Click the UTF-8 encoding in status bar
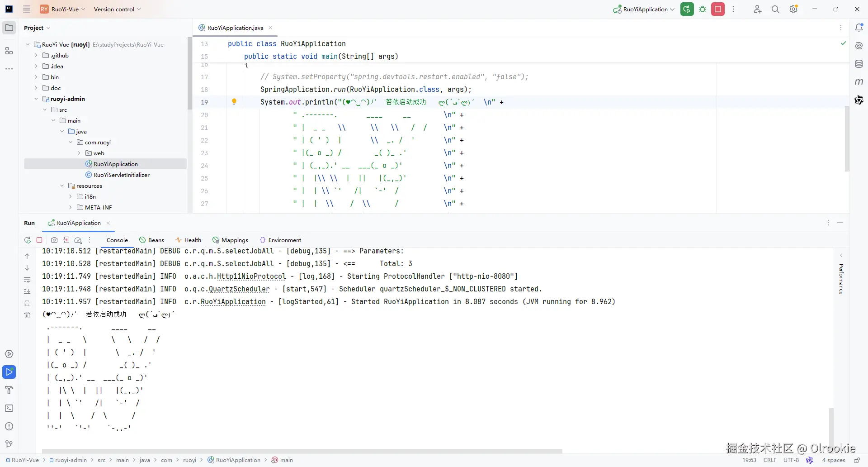The width and height of the screenshot is (868, 467). [x=791, y=460]
